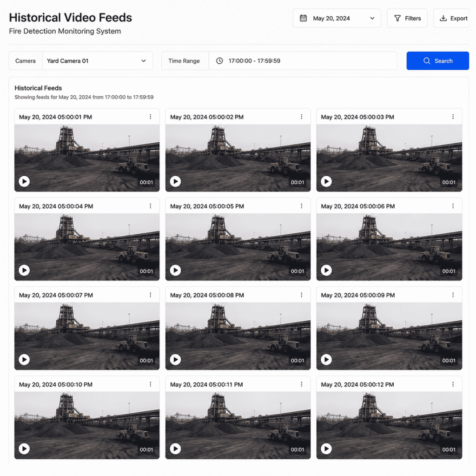Image resolution: width=476 pixels, height=476 pixels.
Task: Play the 05:00:12 PM feed video
Action: 326,449
